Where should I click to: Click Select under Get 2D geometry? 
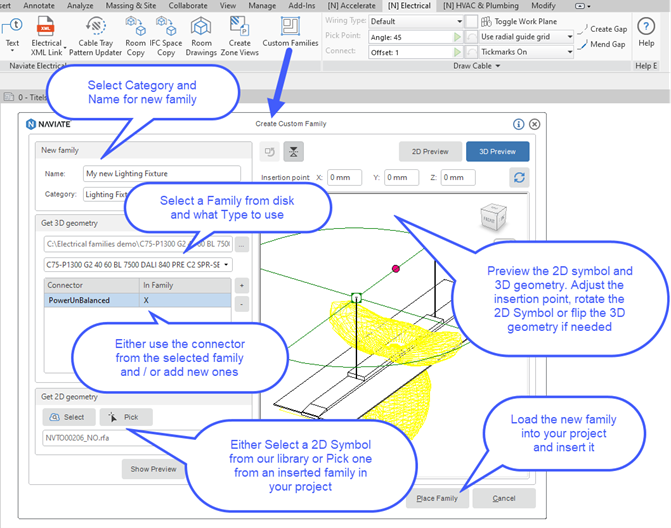68,417
